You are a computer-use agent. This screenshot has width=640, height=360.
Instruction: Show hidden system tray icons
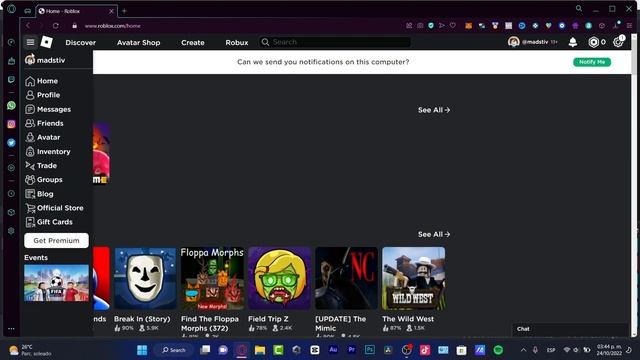coord(523,350)
